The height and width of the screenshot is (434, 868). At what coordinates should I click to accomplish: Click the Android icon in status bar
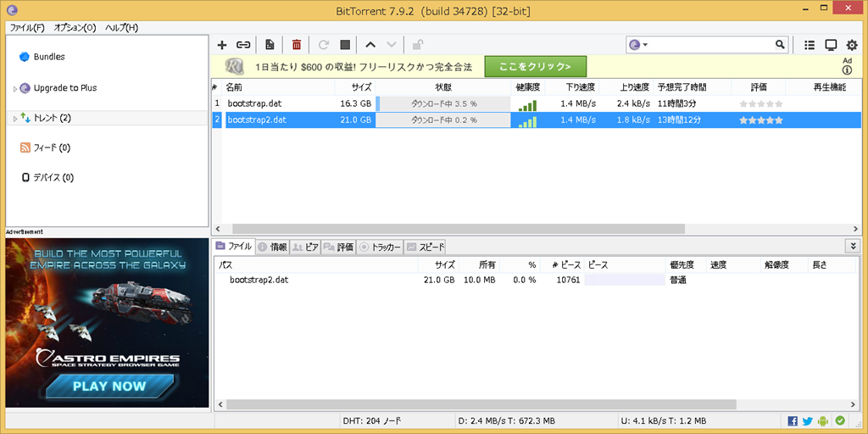pos(823,420)
